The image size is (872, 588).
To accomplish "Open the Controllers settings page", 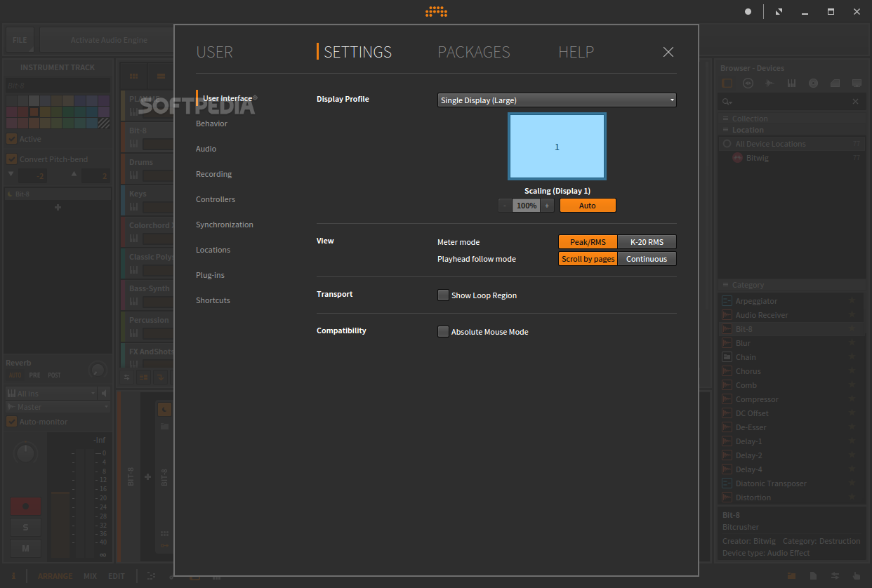I will [x=216, y=199].
